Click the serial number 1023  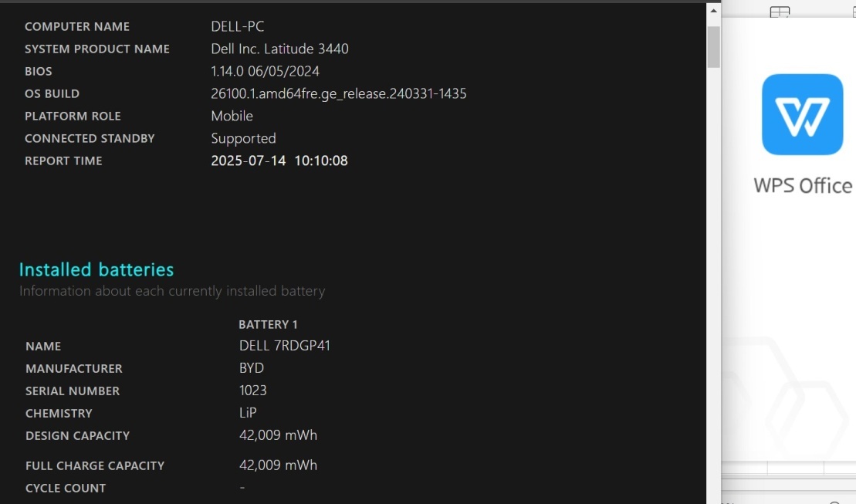coord(252,391)
